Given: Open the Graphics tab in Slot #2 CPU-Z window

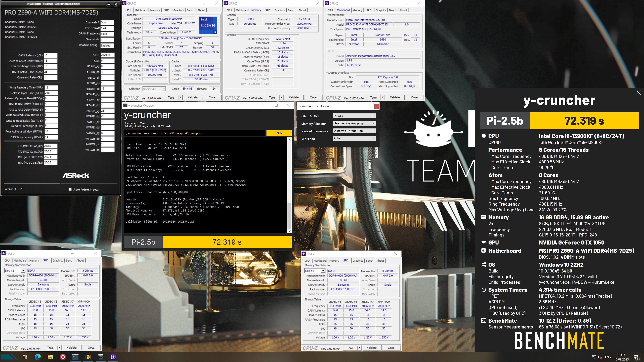Looking at the screenshot, I should tap(58, 260).
